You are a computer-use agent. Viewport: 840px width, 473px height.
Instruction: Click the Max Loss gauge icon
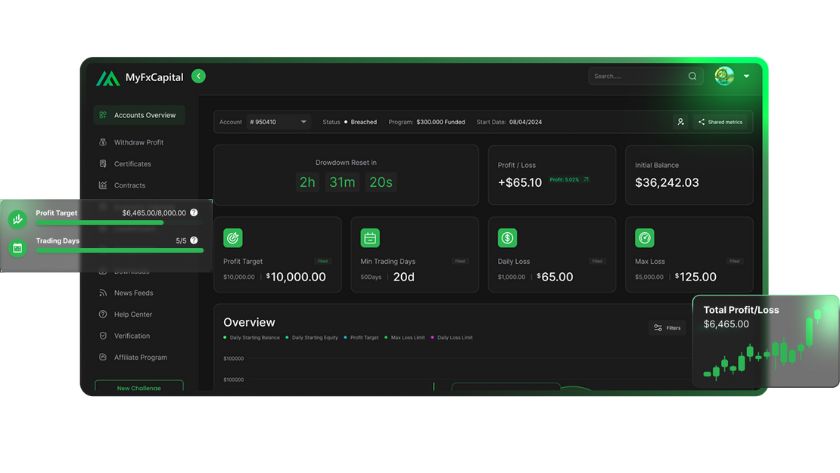pos(644,238)
